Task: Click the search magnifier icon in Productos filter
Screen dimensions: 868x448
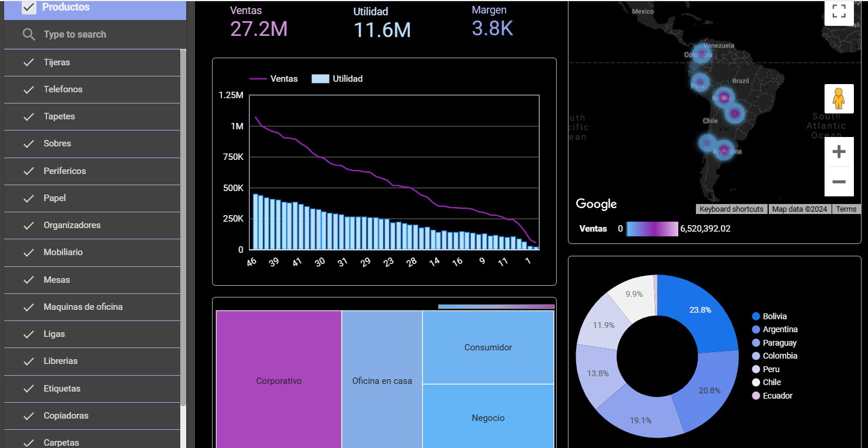Action: (x=29, y=35)
